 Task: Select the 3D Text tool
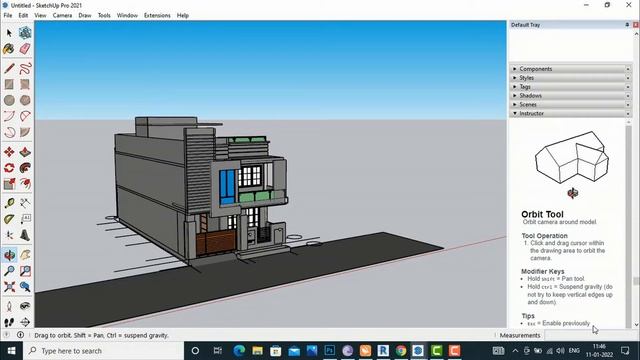click(x=25, y=235)
